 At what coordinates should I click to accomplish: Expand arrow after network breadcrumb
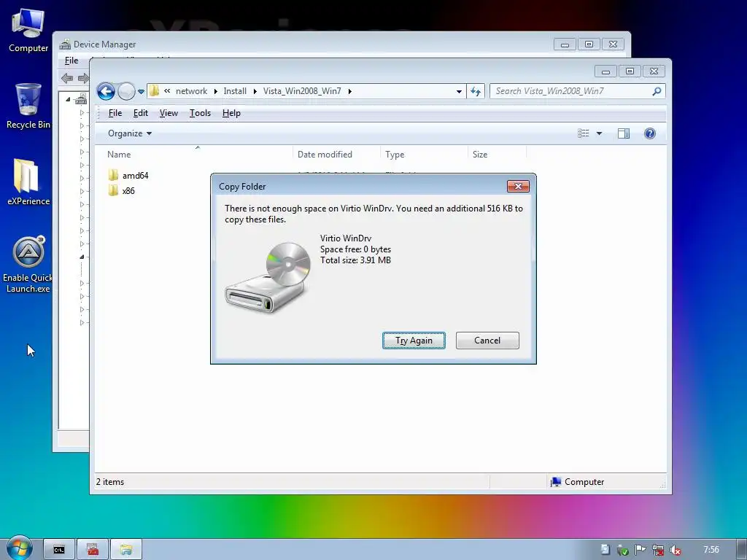[215, 91]
